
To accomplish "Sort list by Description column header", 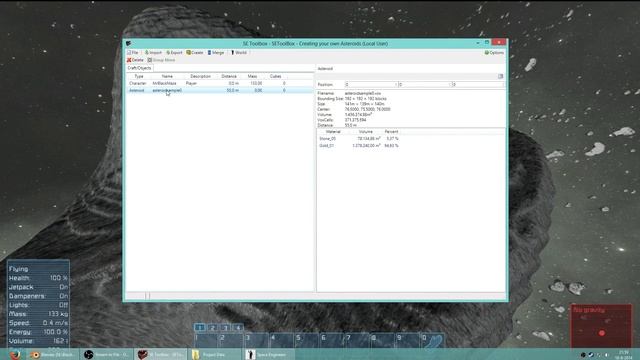I will click(200, 76).
